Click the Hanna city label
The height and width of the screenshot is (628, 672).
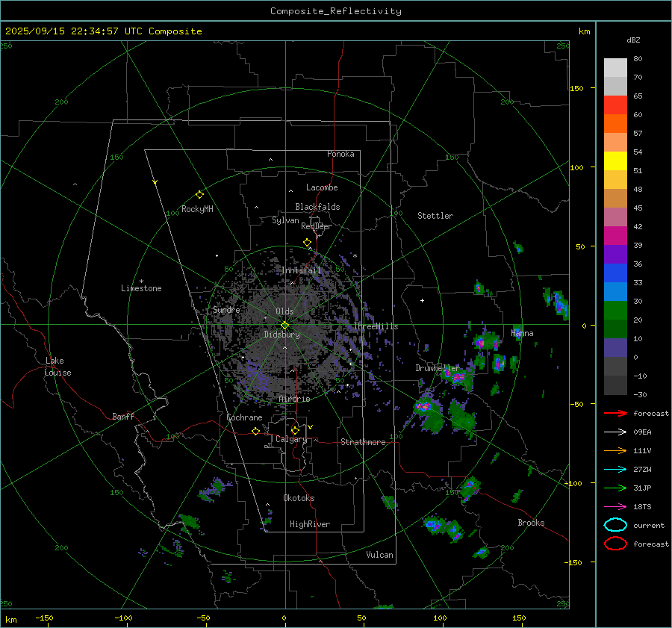pos(522,333)
